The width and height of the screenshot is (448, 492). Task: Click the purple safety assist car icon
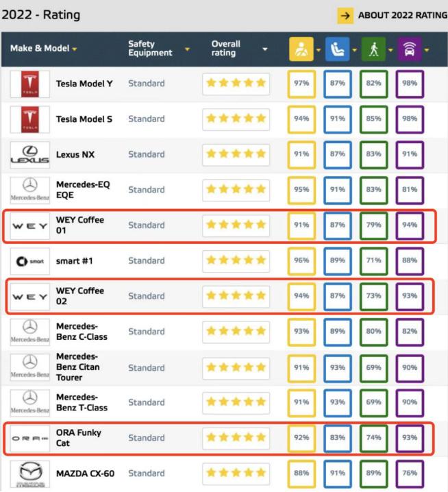[x=410, y=49]
